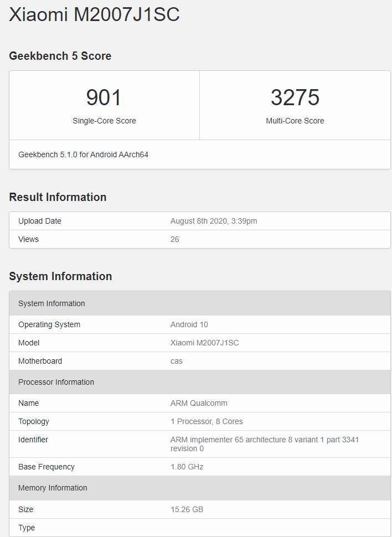The width and height of the screenshot is (392, 537).
Task: Click the Memory Information table header
Action: coord(200,488)
